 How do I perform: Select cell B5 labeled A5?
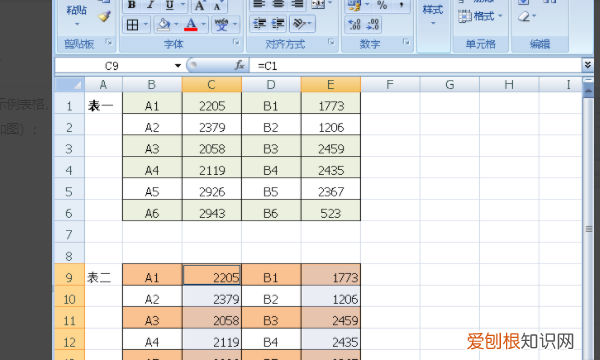[x=152, y=189]
